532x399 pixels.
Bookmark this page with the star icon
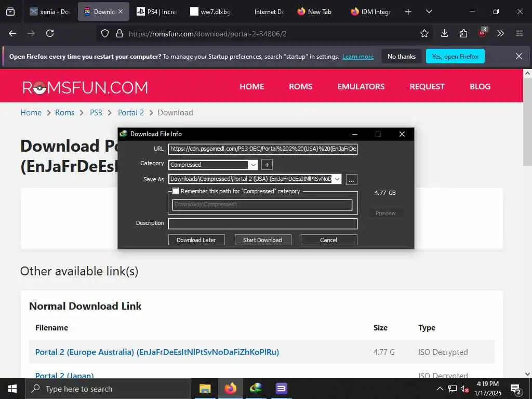tap(424, 33)
